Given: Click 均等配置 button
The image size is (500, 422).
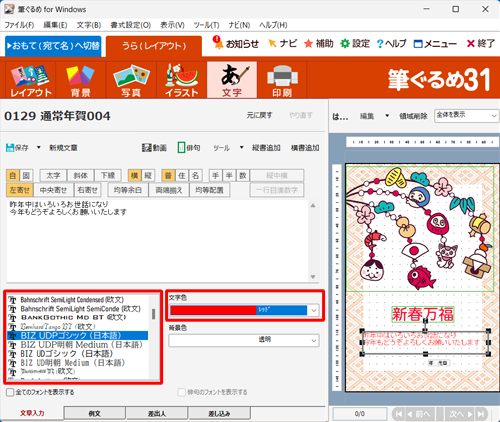Looking at the screenshot, I should (x=210, y=190).
